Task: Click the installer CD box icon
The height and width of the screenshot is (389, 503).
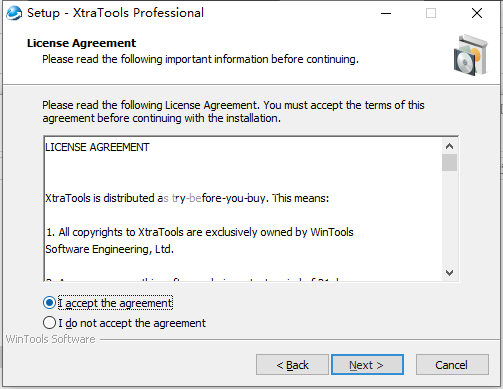Action: (471, 55)
